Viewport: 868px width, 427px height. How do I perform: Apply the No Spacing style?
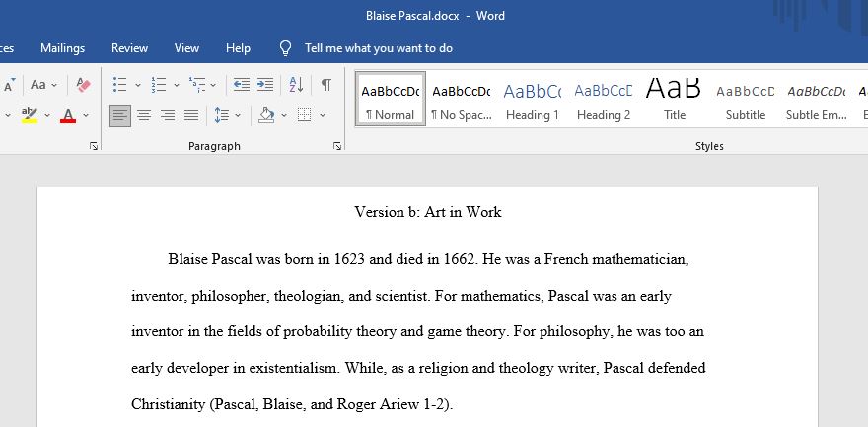click(462, 99)
